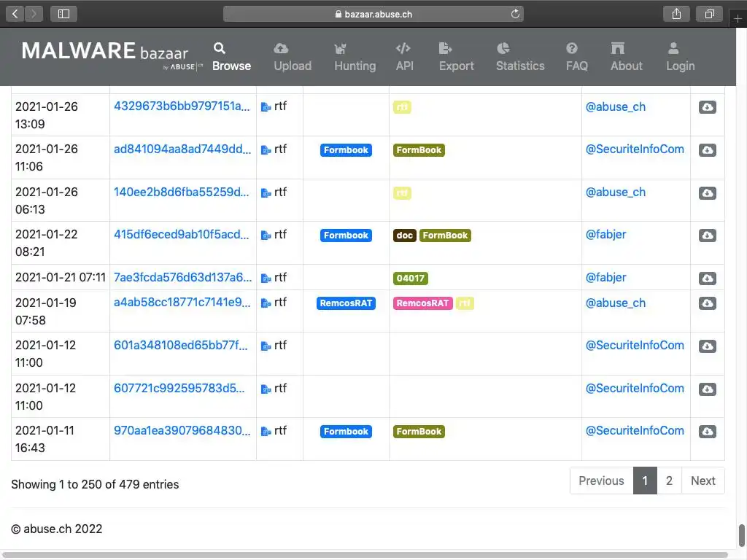Open the Login menu item
Image resolution: width=747 pixels, height=560 pixels.
point(681,57)
